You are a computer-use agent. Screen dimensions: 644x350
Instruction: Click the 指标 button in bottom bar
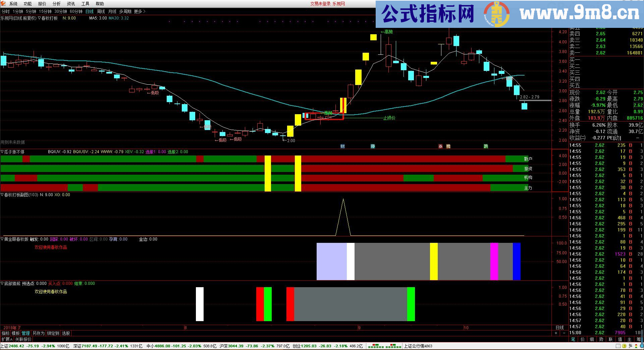click(x=5, y=333)
